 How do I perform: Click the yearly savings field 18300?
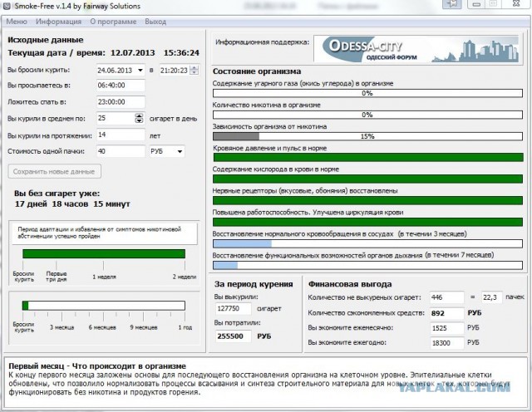(446, 343)
